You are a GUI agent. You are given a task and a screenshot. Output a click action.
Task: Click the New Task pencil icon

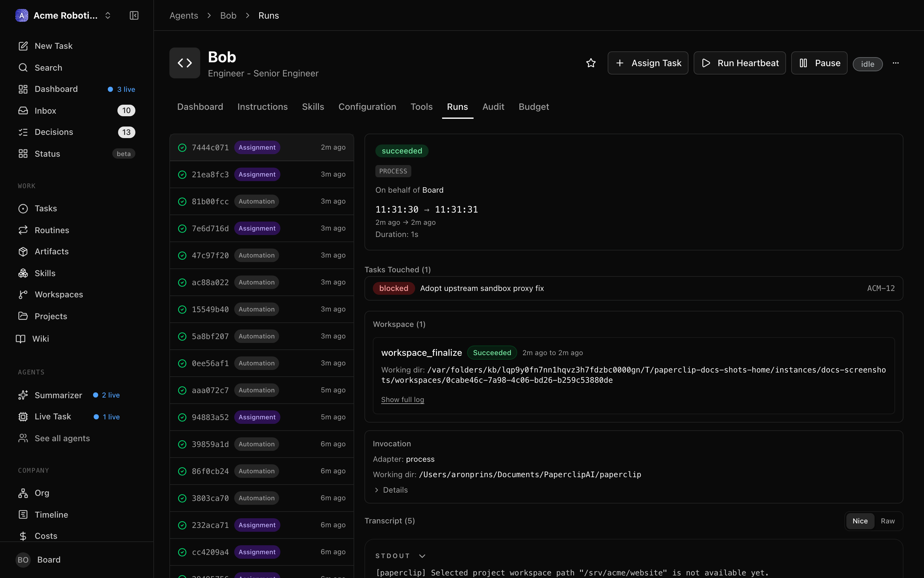23,46
